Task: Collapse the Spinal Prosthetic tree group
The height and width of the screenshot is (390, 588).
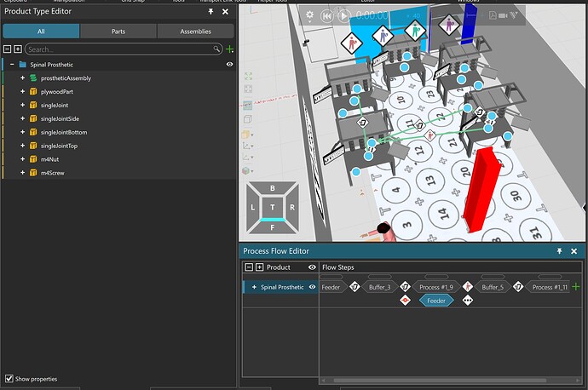Action: [12, 65]
